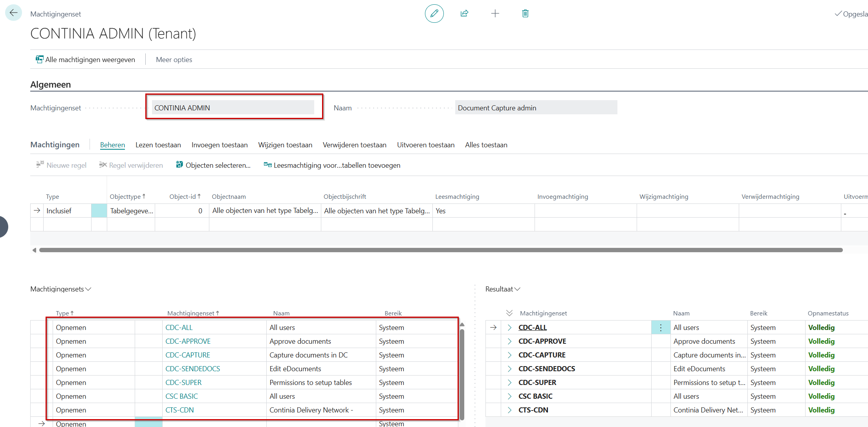Open row options dots for CDC-ALL

(661, 327)
